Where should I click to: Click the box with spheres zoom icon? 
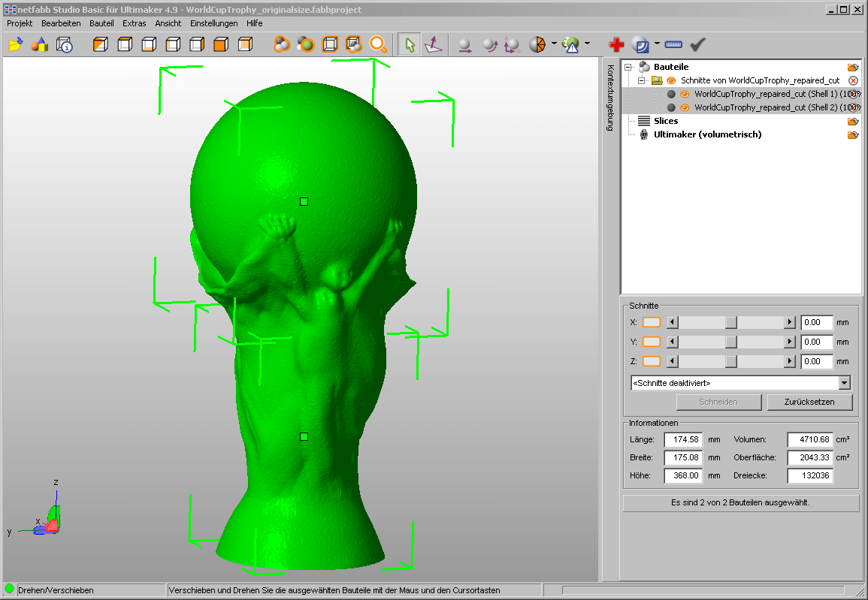click(x=354, y=44)
